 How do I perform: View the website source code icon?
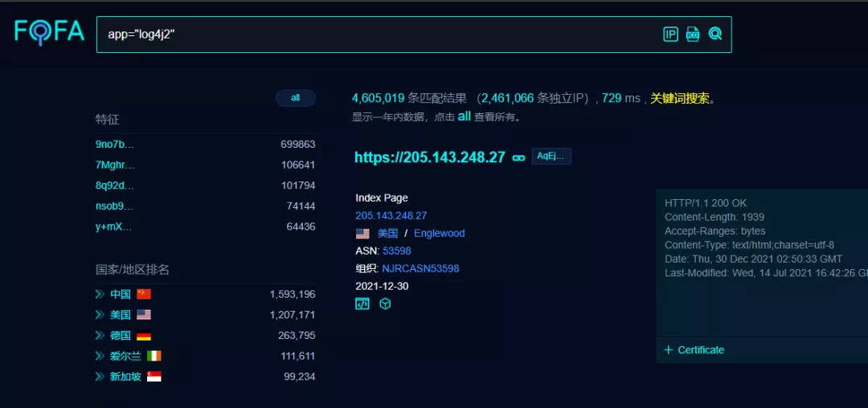click(362, 304)
